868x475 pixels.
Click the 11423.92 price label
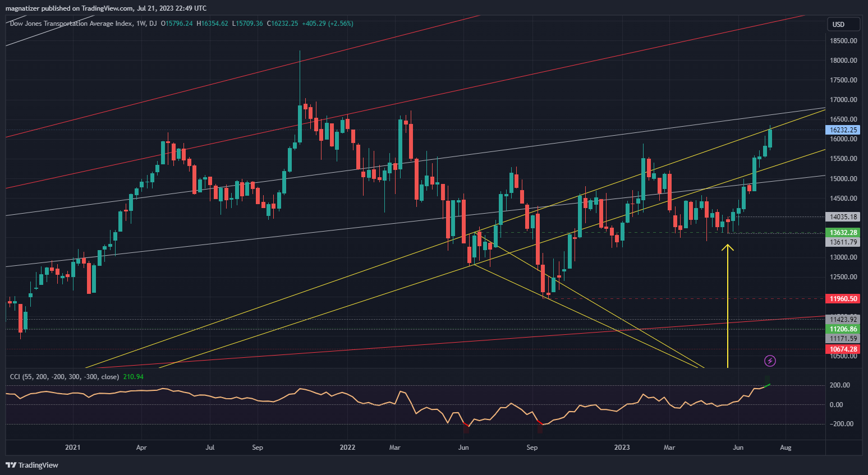843,320
